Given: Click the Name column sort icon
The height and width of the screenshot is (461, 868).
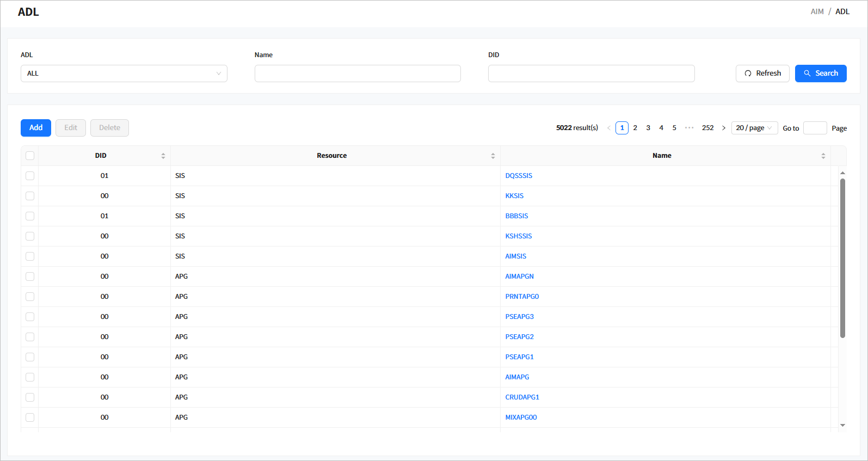Looking at the screenshot, I should (x=823, y=156).
